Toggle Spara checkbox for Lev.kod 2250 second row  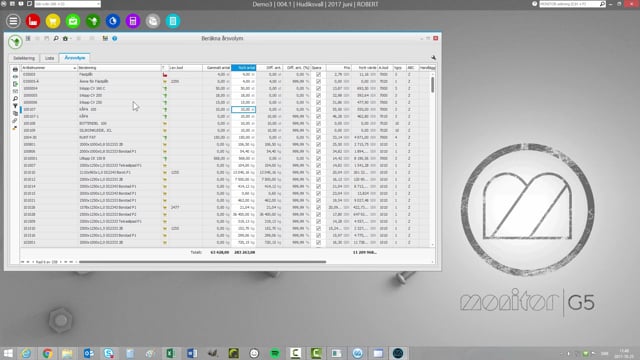click(x=318, y=81)
